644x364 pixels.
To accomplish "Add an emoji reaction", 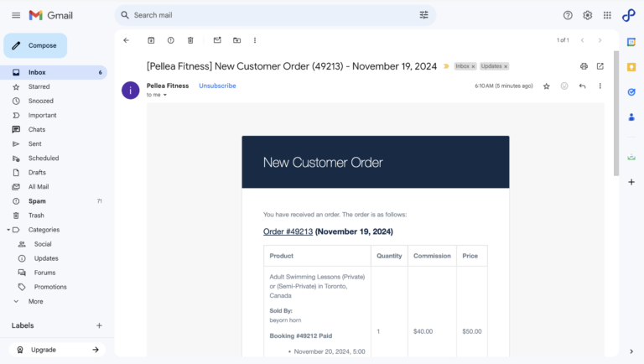I will coord(564,86).
